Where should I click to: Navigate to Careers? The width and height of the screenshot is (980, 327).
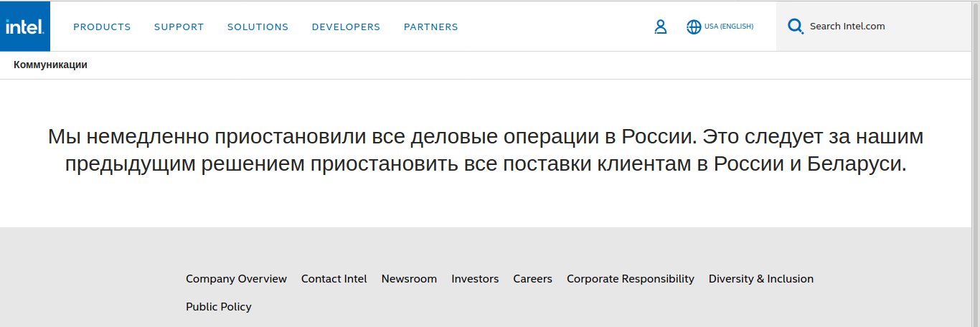[x=532, y=279]
